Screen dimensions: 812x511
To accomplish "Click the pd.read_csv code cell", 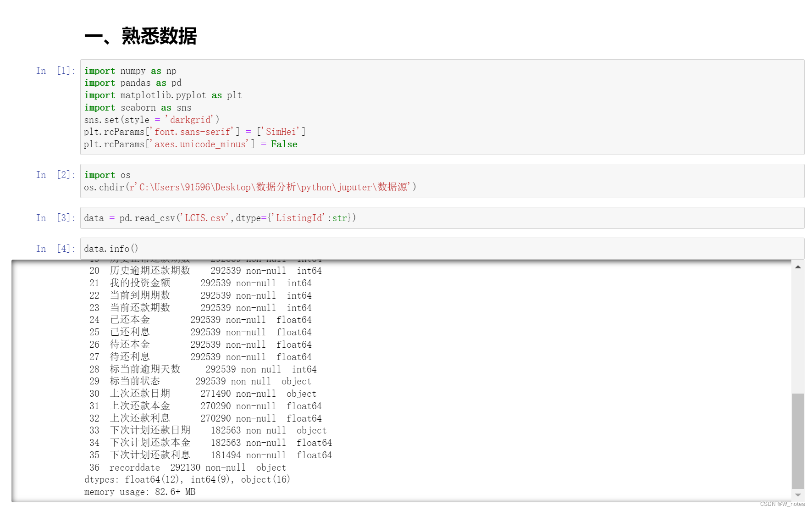I will coord(442,218).
